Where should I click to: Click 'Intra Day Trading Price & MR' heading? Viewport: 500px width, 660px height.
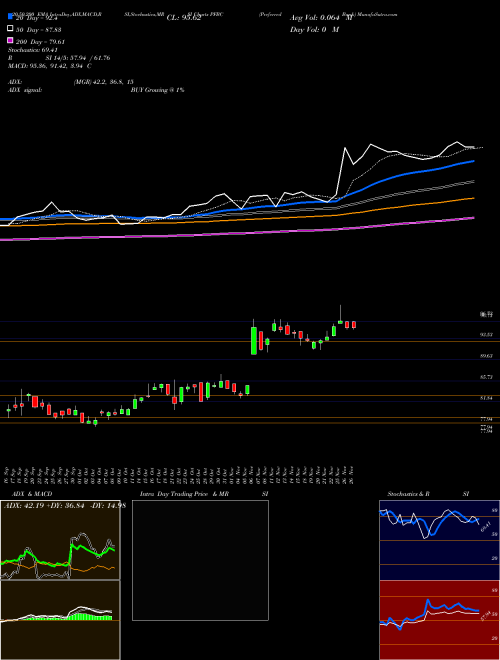[x=184, y=494]
